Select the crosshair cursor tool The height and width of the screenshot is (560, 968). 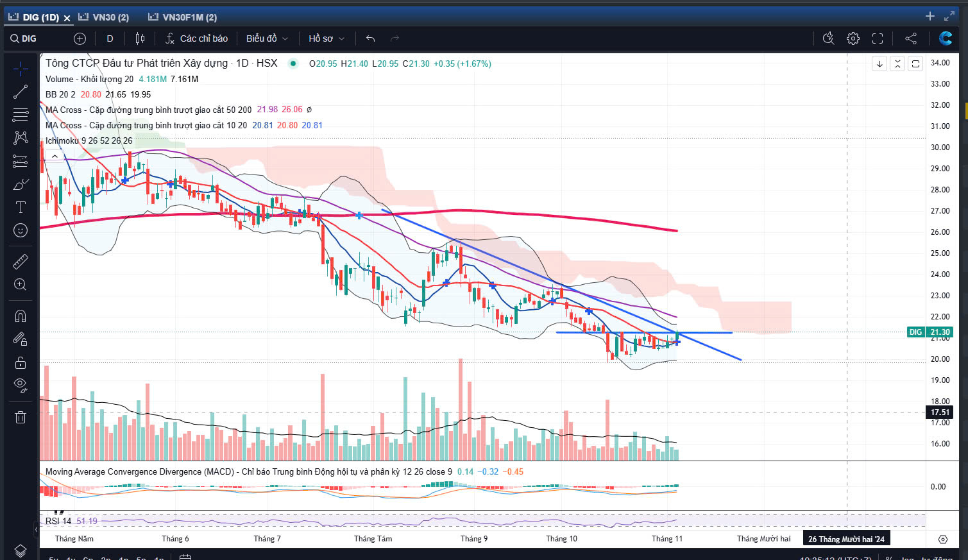tap(21, 69)
